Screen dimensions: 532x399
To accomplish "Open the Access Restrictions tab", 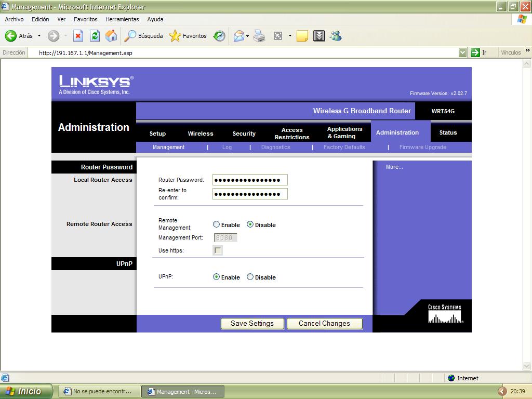I will point(292,134).
